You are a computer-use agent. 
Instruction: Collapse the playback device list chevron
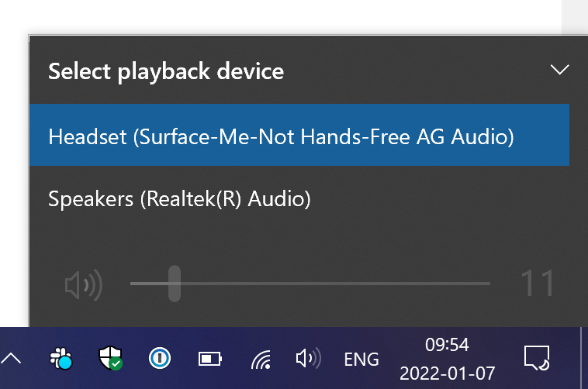point(559,70)
